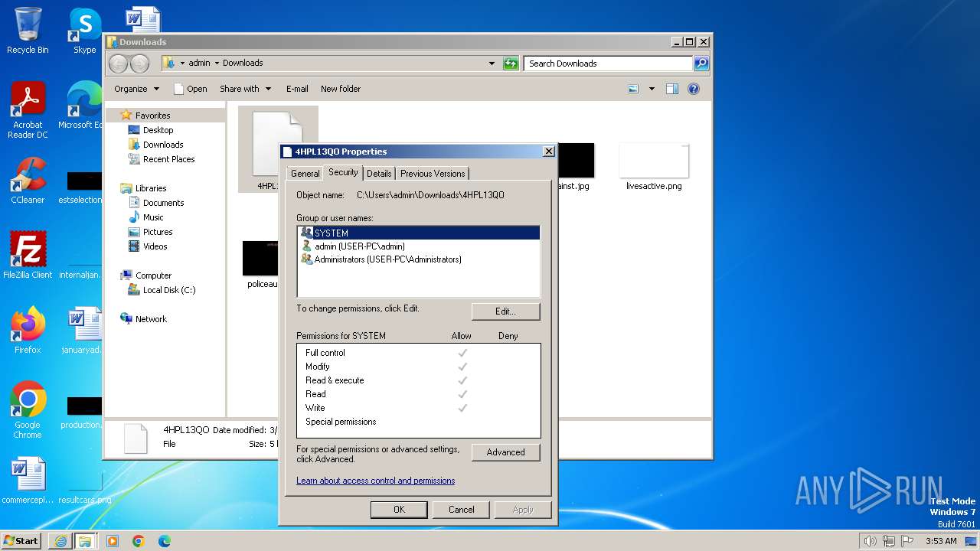Select Pictures library

point(158,232)
